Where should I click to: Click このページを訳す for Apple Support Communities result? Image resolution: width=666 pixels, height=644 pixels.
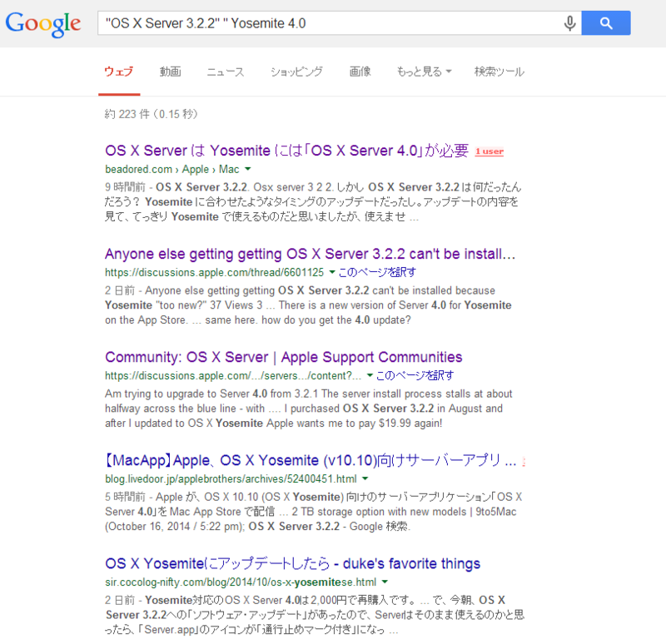pyautogui.click(x=415, y=375)
